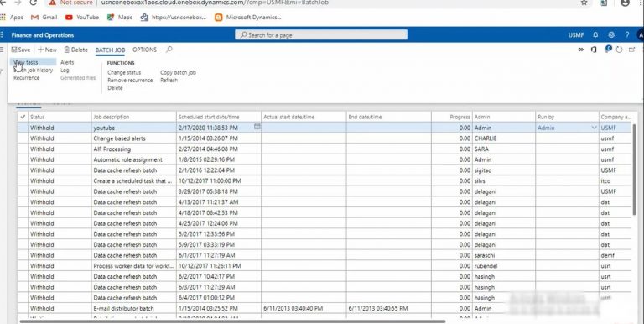
Task: Click the horizontal scrollbar below the grid
Action: point(232,321)
